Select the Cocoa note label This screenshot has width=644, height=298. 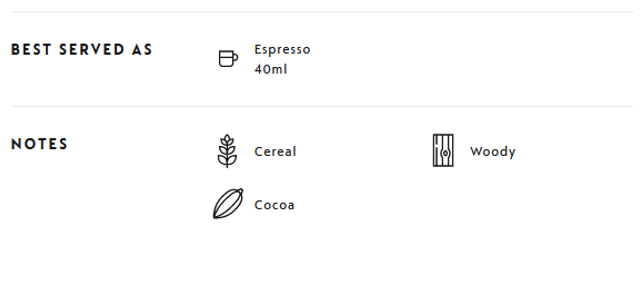point(274,205)
